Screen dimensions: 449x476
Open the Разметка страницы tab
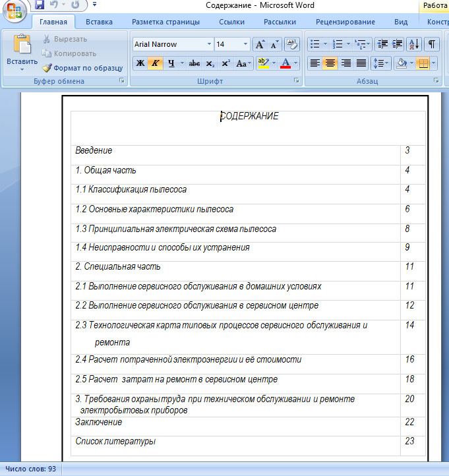click(165, 22)
